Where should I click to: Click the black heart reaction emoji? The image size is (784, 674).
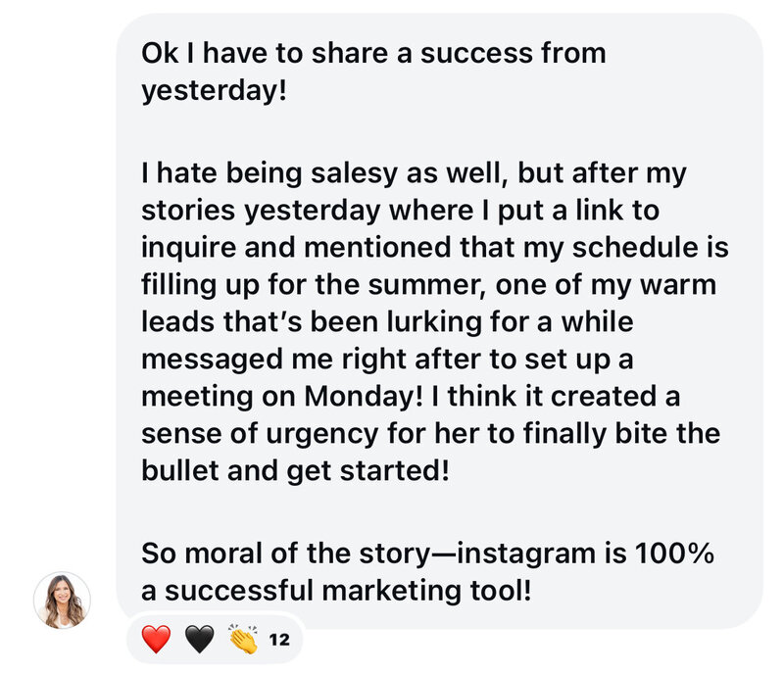pos(199,641)
